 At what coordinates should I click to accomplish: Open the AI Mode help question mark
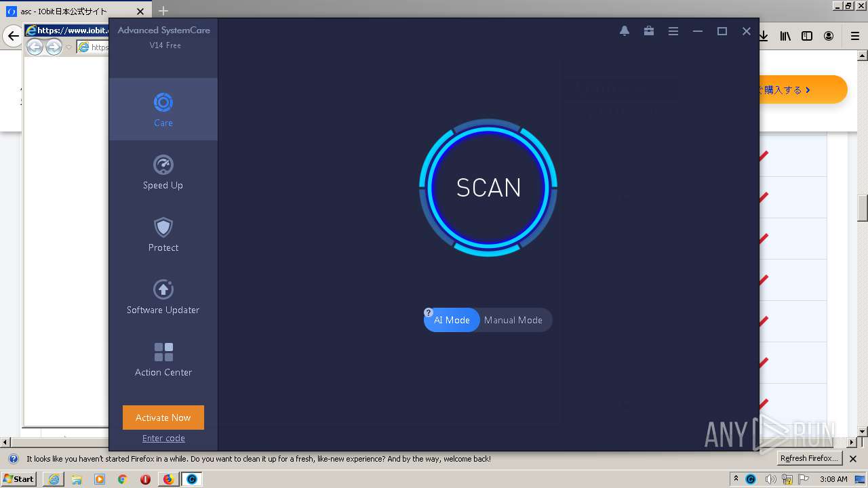coord(429,312)
